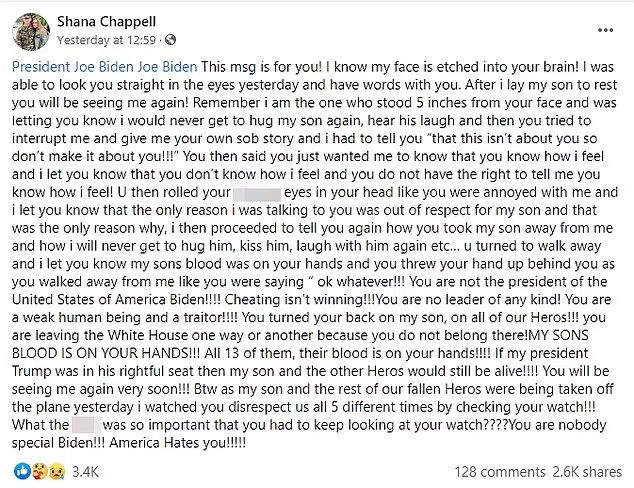Image resolution: width=634 pixels, height=488 pixels.
Task: Click the blue thumbs-up Like reaction icon
Action: (21, 470)
